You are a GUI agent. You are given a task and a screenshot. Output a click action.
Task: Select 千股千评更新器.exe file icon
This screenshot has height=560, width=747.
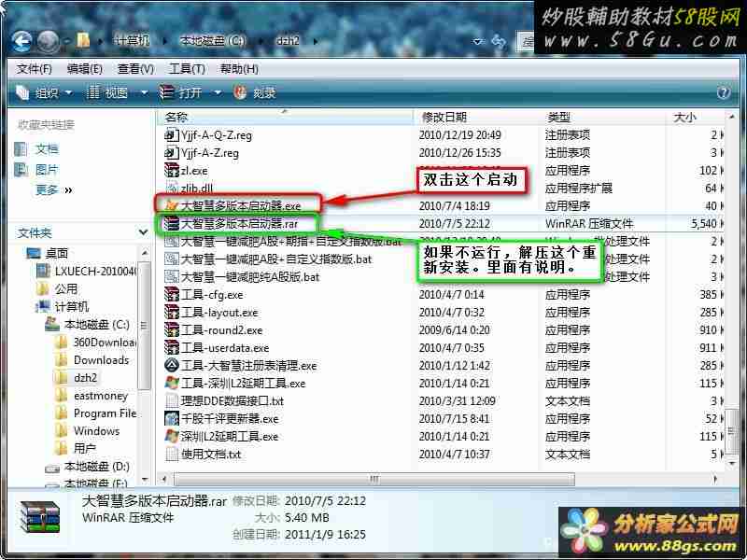pyautogui.click(x=171, y=418)
